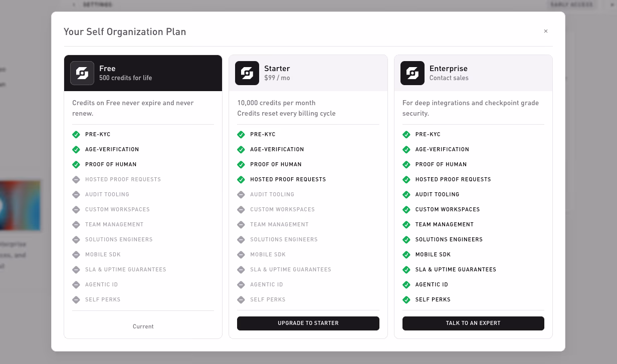This screenshot has height=364, width=617.
Task: Click Talk to an Expert button
Action: [x=473, y=323]
